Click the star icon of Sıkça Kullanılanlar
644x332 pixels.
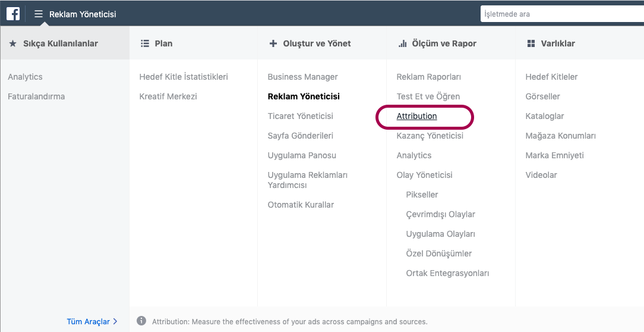click(12, 43)
